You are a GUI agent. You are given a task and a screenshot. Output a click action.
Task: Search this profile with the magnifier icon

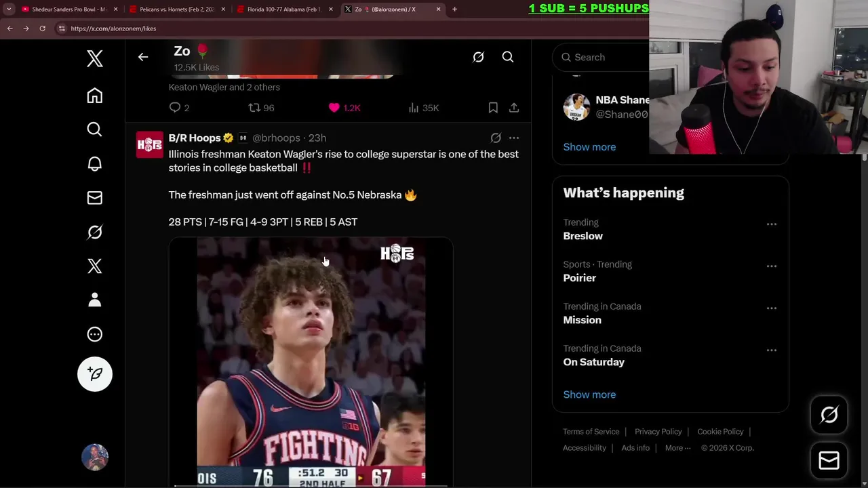pyautogui.click(x=508, y=57)
